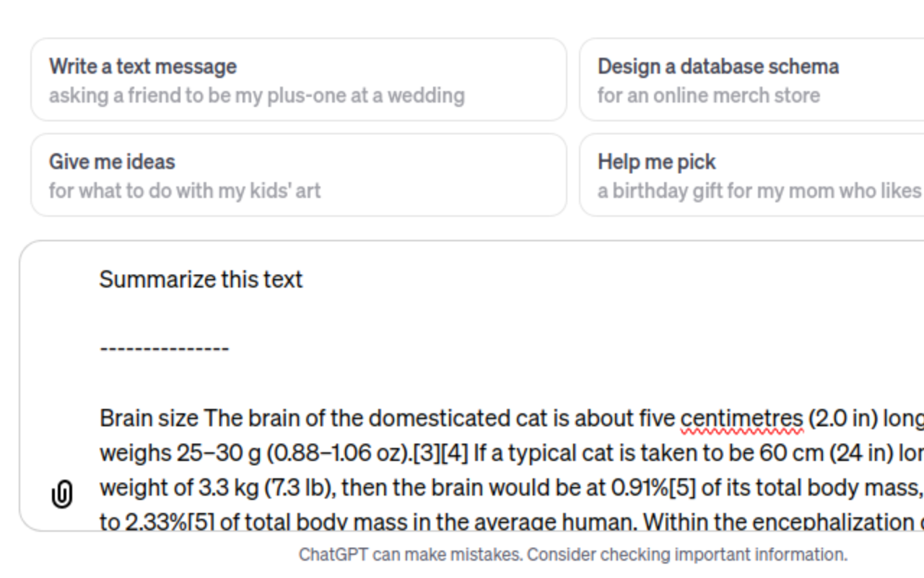
Task: Click the dashed separator line in prompt
Action: [x=164, y=349]
